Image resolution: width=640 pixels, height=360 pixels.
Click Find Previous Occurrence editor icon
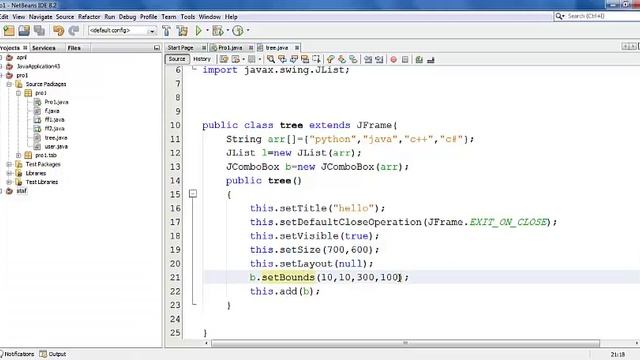pos(282,60)
